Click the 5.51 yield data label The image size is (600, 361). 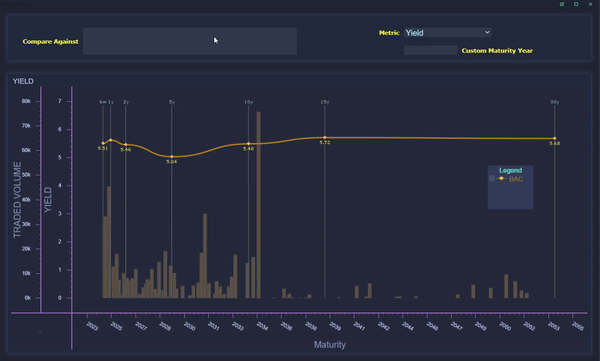(103, 148)
